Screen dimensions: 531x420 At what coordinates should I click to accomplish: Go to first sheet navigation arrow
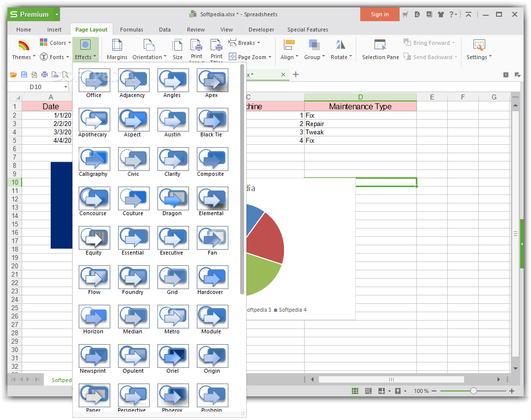coord(14,379)
